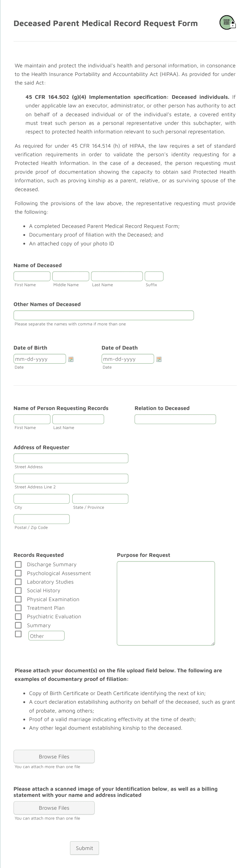Image resolution: width=250 pixels, height=868 pixels.
Task: Click the Relation to Deceased field
Action: click(x=175, y=419)
